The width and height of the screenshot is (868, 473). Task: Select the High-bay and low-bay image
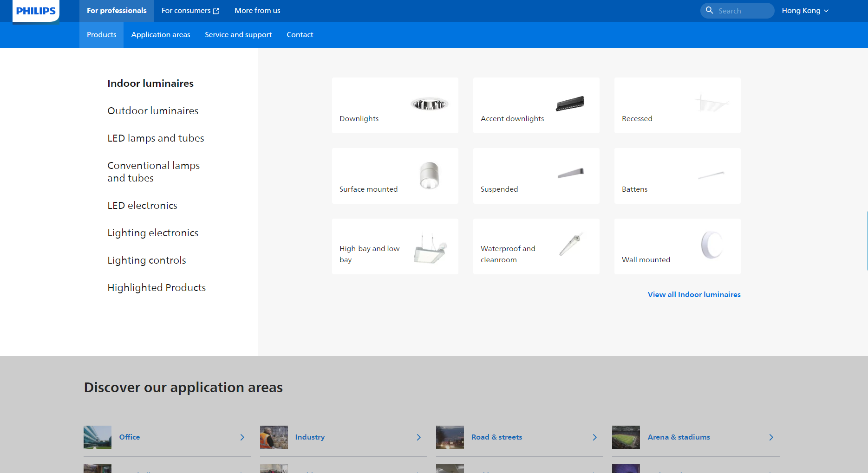click(x=430, y=249)
